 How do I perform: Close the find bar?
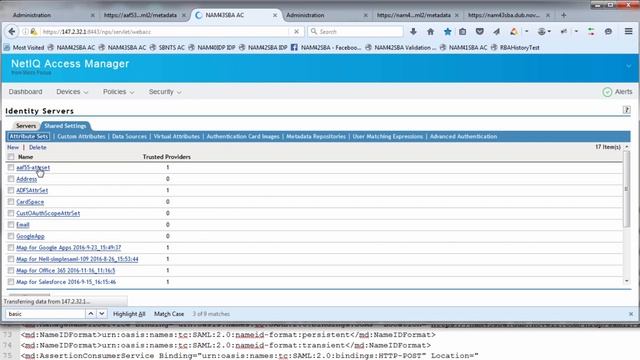pyautogui.click(x=631, y=314)
